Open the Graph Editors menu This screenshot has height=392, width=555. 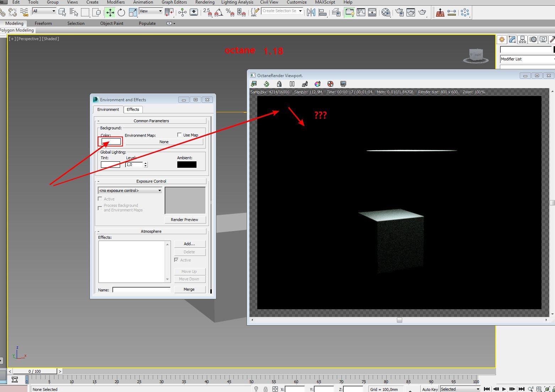coord(174,2)
